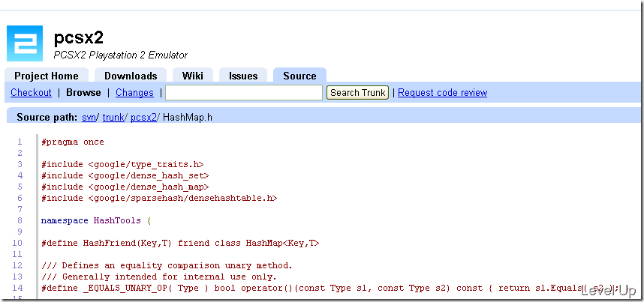Click the comment about equality comparison unary method
The height and width of the screenshot is (302, 644).
167,265
